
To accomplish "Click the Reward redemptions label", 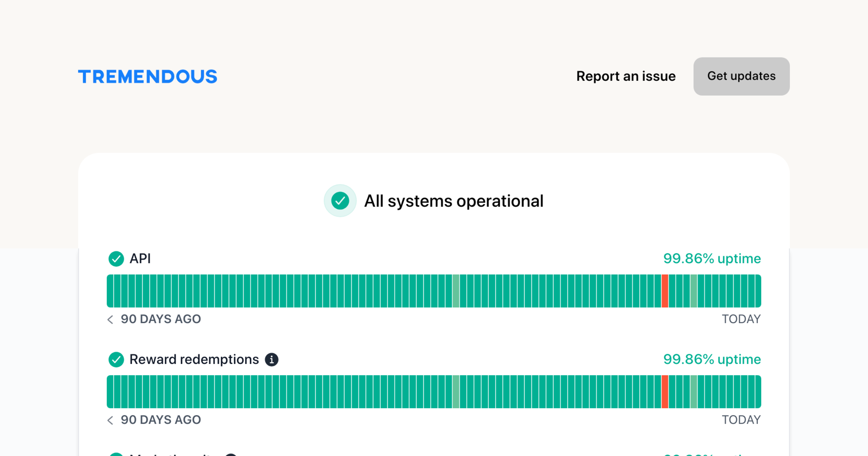I will point(194,359).
